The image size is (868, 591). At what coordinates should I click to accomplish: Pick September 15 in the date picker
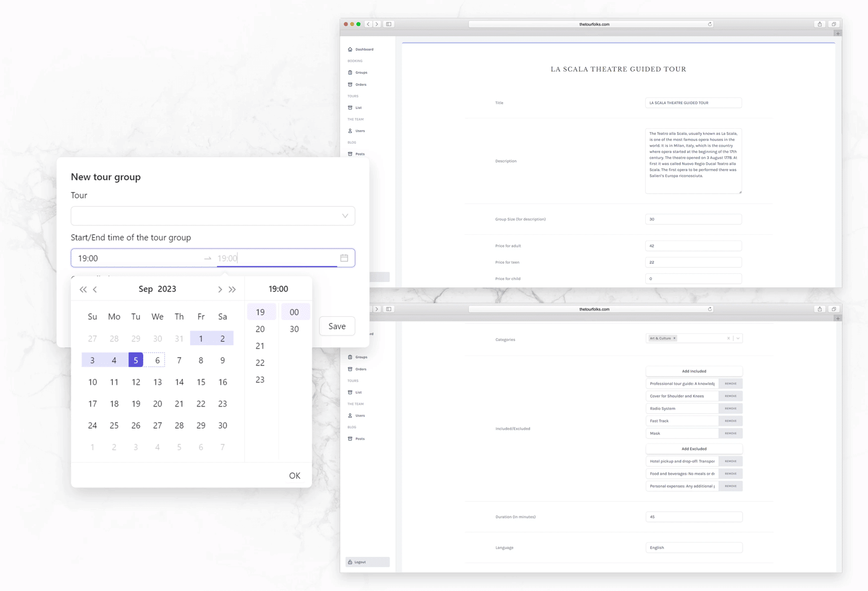point(201,382)
